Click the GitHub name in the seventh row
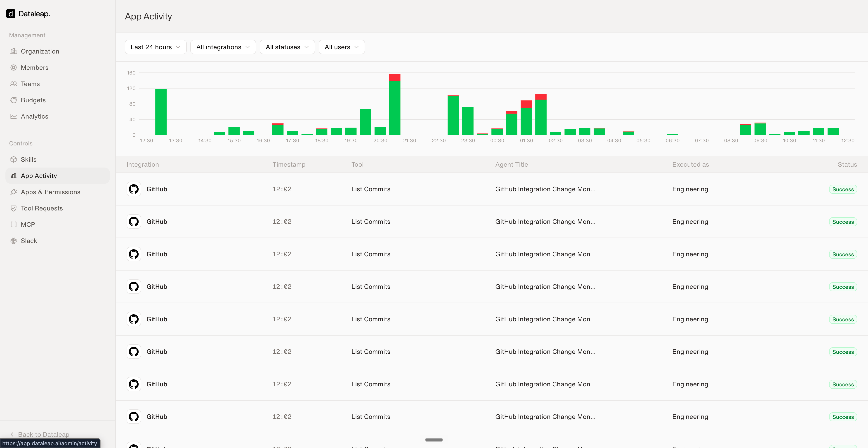The width and height of the screenshot is (868, 448). (157, 384)
